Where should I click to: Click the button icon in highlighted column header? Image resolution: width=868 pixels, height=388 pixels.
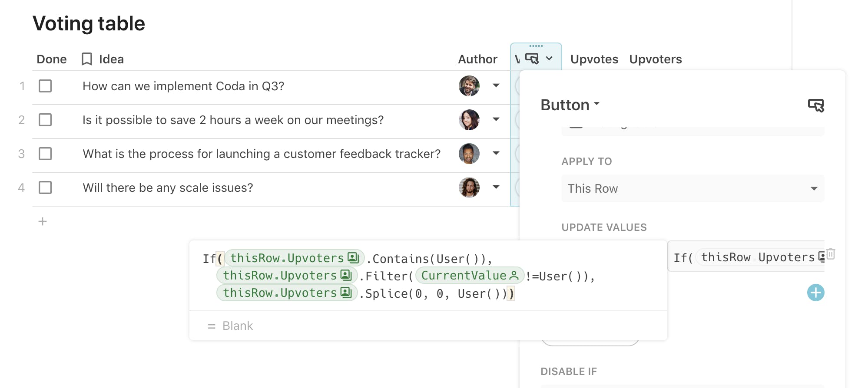[532, 59]
